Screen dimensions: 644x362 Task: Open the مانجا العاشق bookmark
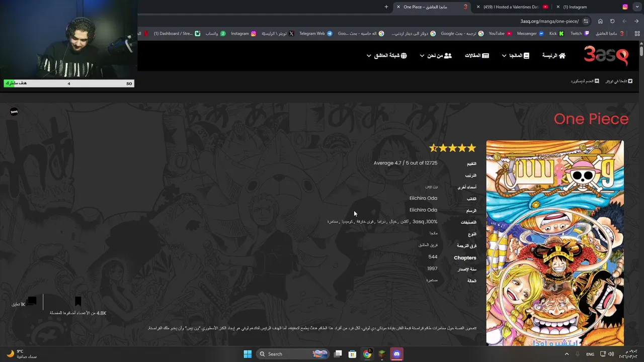click(x=610, y=34)
